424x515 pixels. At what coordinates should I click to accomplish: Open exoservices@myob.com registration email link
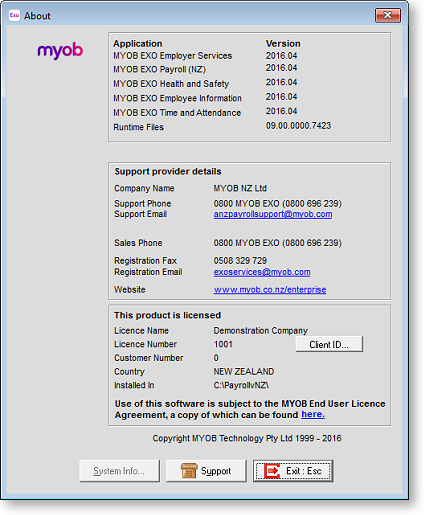(x=262, y=272)
